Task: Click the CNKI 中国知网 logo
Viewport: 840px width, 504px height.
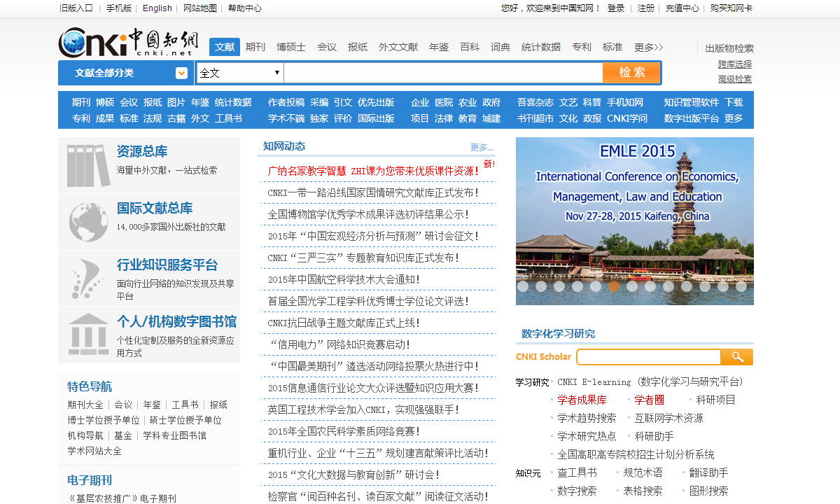Action: 128,43
